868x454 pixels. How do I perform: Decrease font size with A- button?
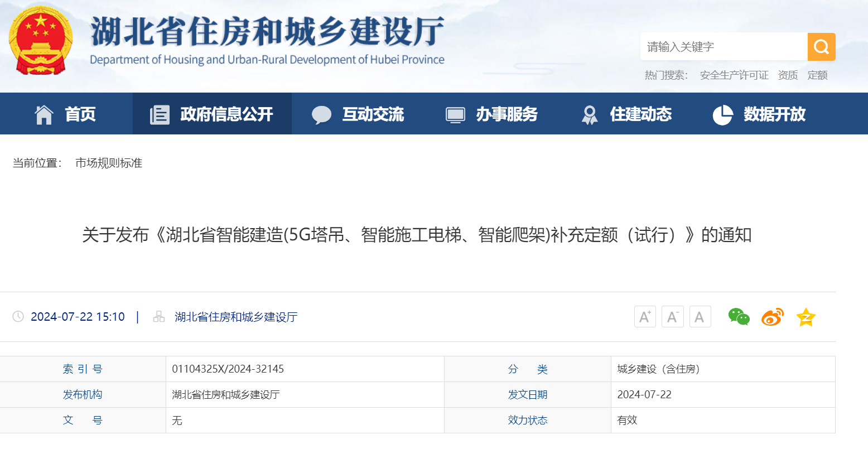pos(672,317)
